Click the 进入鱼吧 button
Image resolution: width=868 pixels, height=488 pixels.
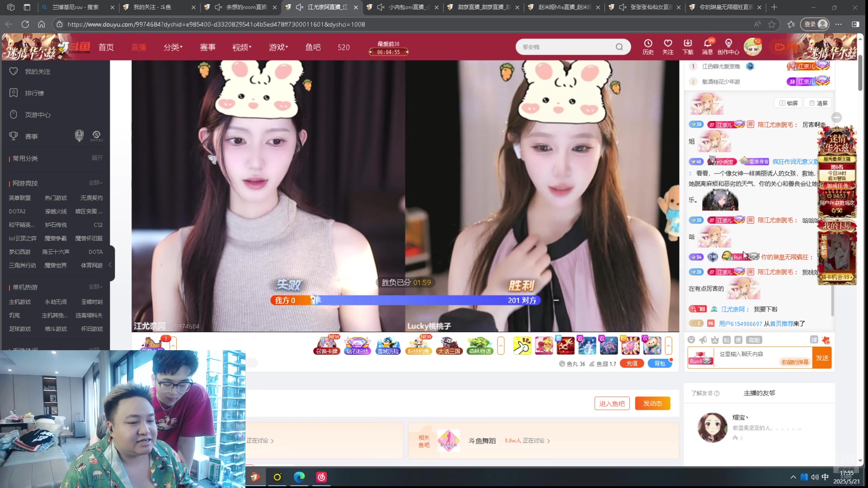coord(612,404)
